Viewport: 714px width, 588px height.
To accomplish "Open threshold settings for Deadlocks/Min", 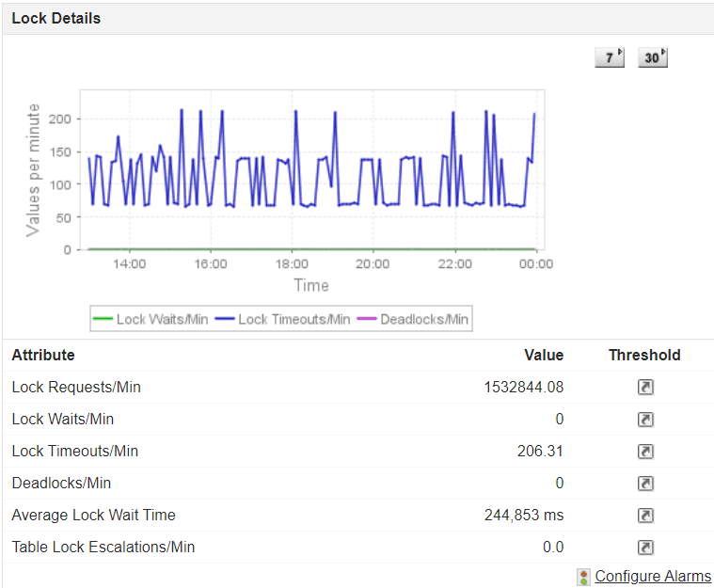I will [x=644, y=484].
